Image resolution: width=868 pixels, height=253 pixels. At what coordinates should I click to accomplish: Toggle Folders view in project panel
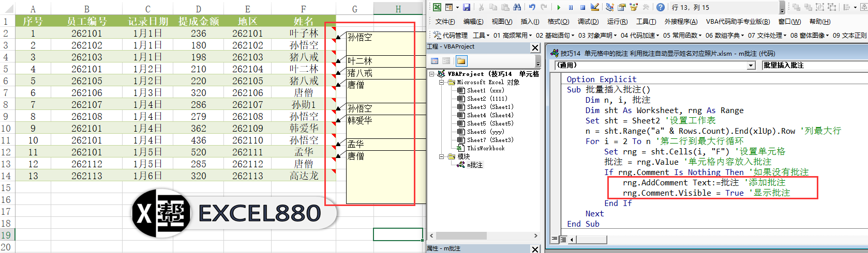pos(461,61)
